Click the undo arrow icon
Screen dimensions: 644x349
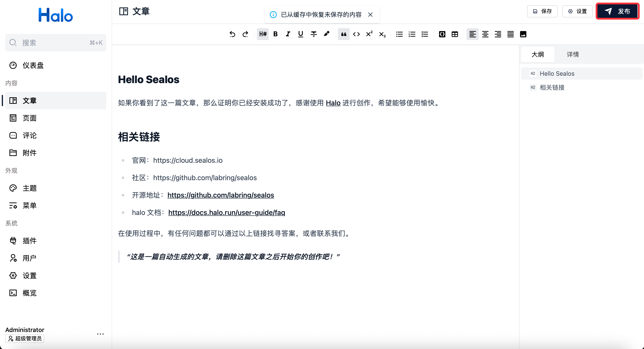(232, 34)
